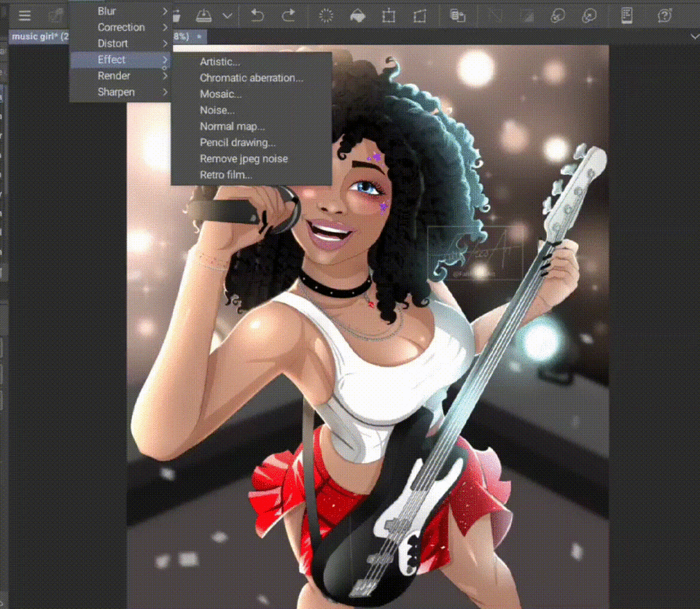Click the second overlapping-circles icon in toolbar
Image resolution: width=700 pixels, height=609 pixels.
pos(589,16)
